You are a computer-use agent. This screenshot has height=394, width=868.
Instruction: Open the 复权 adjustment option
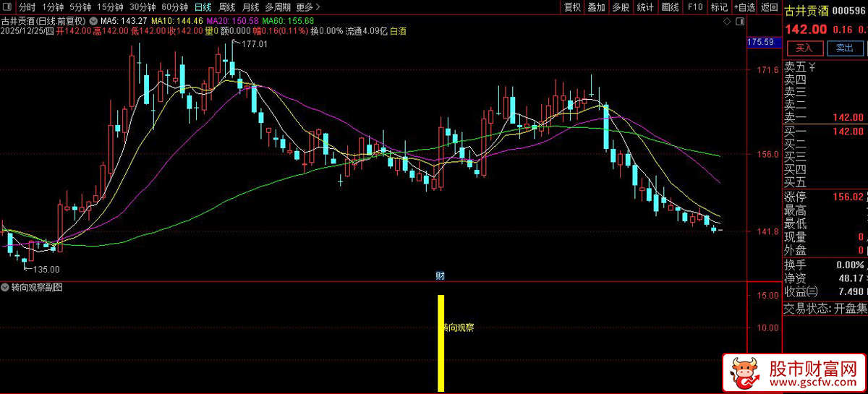tap(572, 7)
